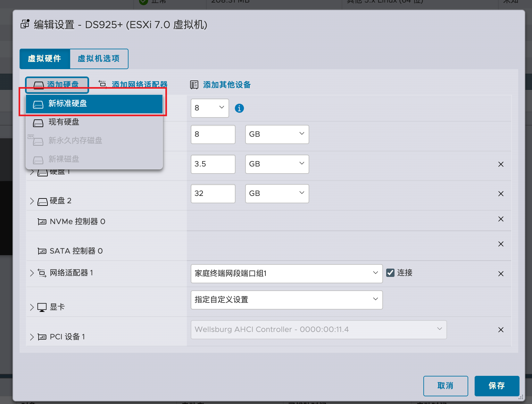Delete NVMe controller 0 via X icon

click(x=501, y=219)
